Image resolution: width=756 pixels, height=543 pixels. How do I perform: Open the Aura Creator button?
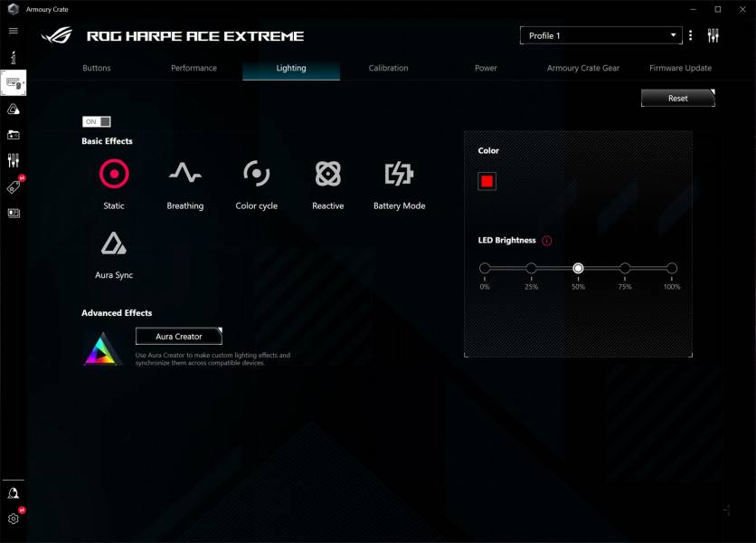(x=179, y=337)
